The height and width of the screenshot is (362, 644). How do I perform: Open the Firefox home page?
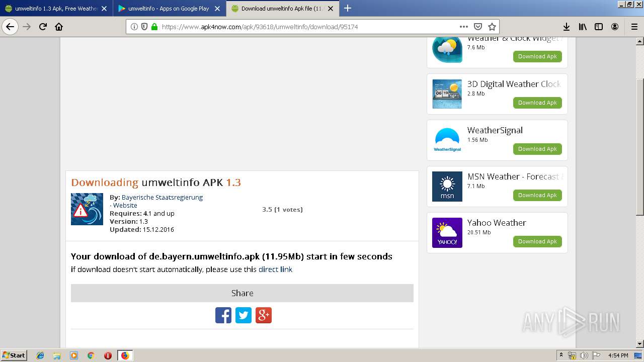pyautogui.click(x=59, y=27)
